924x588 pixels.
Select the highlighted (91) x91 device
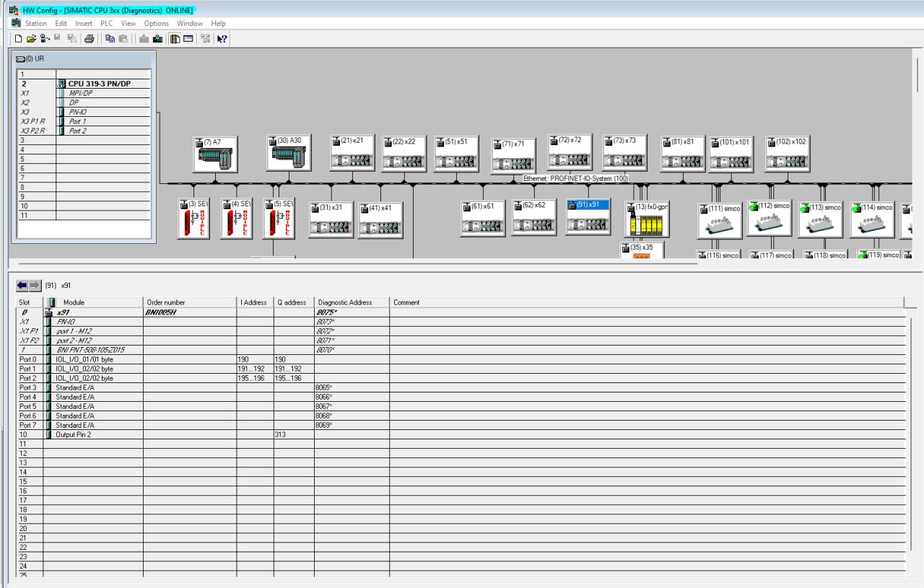588,216
